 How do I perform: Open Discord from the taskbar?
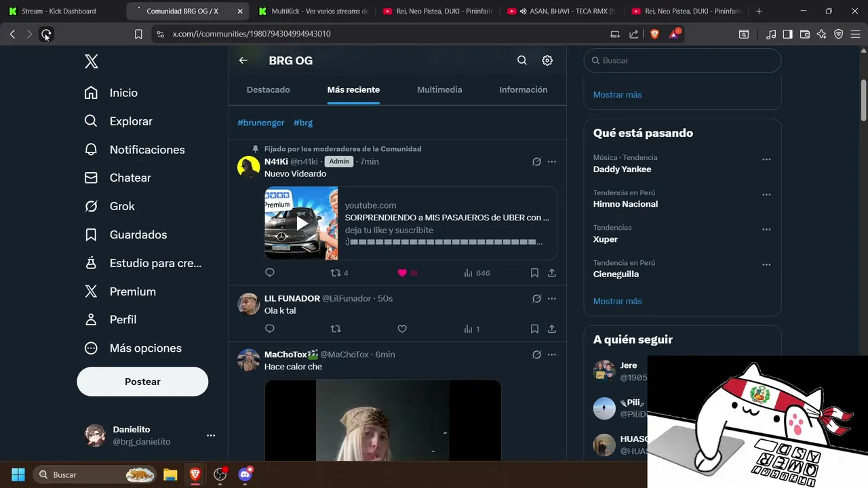click(x=245, y=474)
